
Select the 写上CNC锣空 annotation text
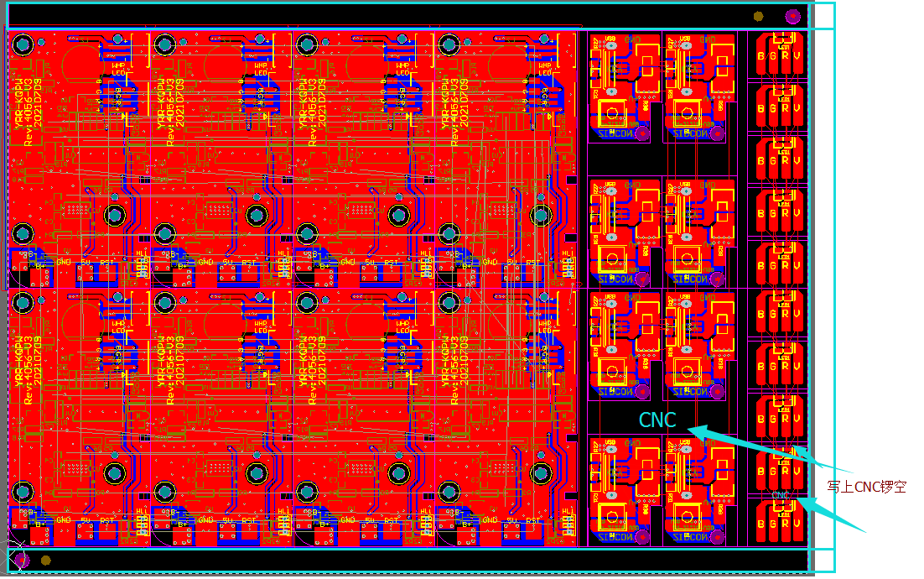point(866,486)
